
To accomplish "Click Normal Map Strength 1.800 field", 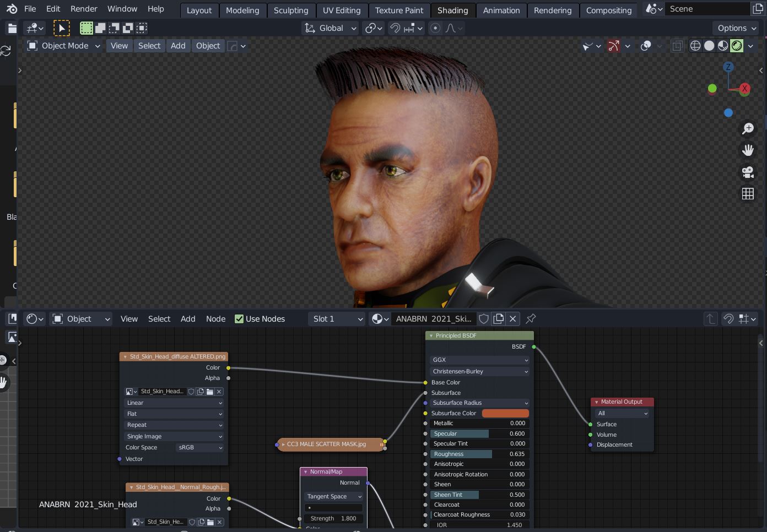I will click(x=333, y=518).
